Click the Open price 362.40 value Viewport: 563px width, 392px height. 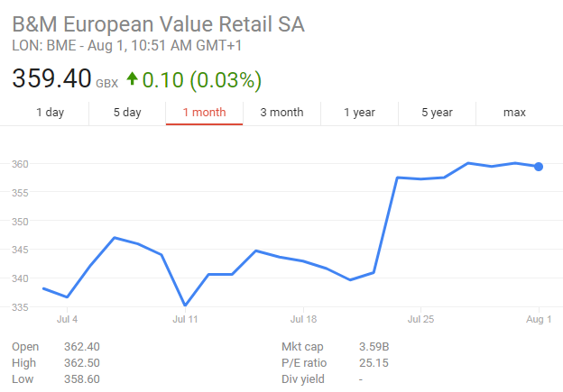click(82, 347)
